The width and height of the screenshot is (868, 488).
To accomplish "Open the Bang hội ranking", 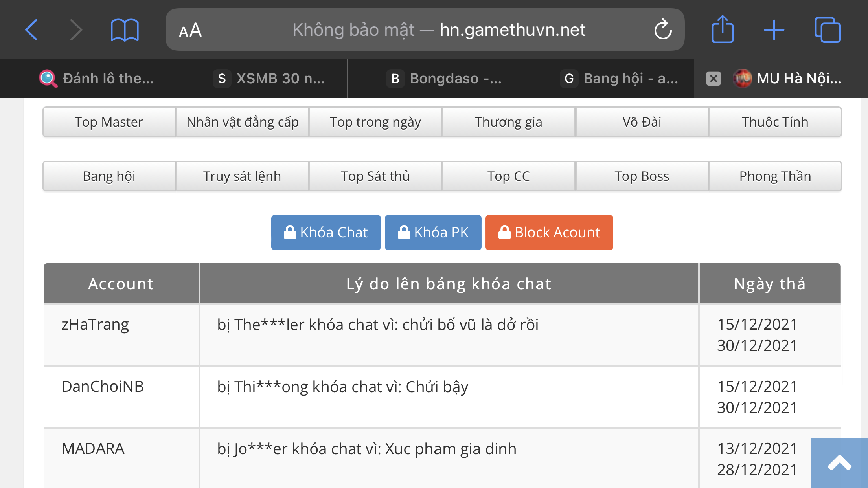I will point(109,176).
